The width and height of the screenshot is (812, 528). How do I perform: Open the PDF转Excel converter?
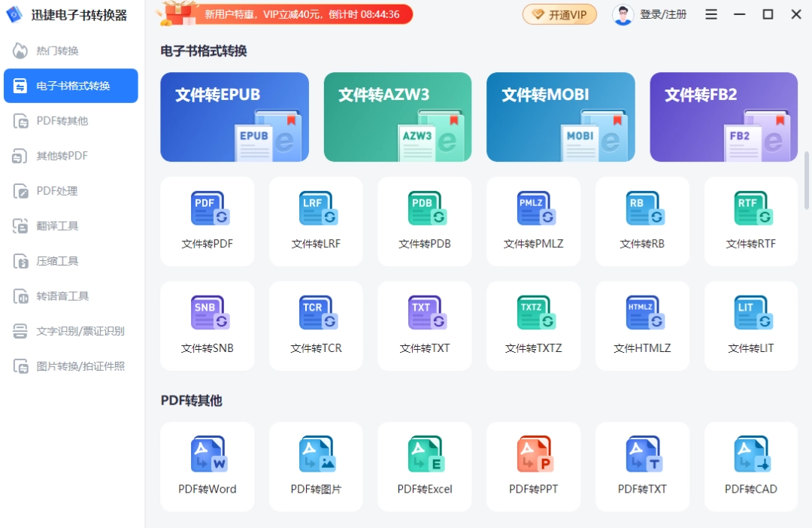[425, 466]
